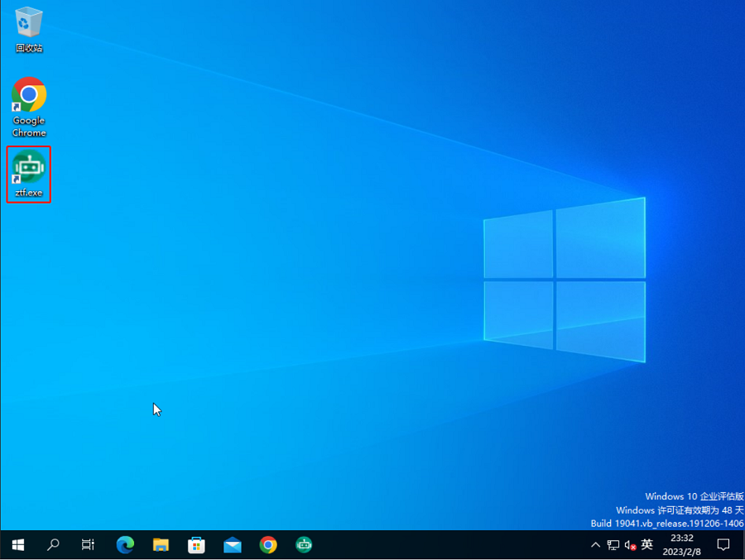Screen dimensions: 745x560
Task: Open File Explorer from the taskbar
Action: click(x=161, y=545)
